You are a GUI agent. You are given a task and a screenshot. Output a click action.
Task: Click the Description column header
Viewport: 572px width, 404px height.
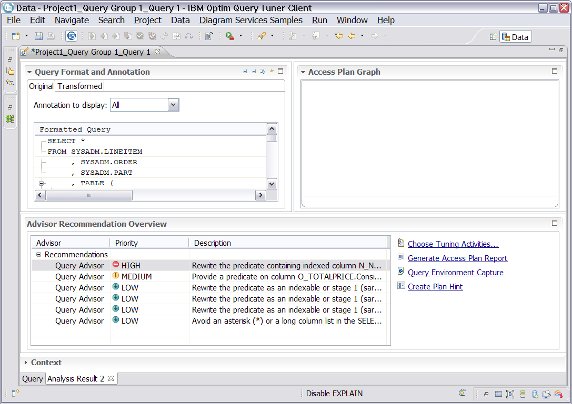point(289,243)
